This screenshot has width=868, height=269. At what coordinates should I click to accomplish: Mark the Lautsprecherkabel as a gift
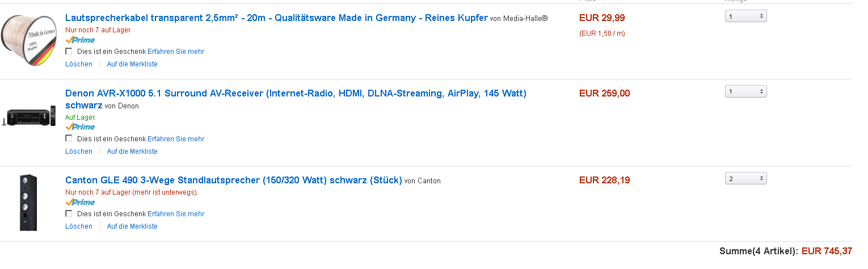click(x=69, y=52)
